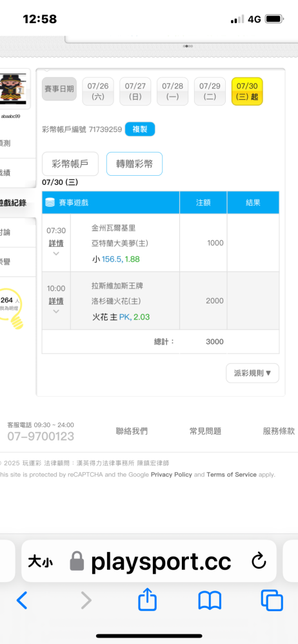Select the 07/26 (六) date tab

click(98, 91)
